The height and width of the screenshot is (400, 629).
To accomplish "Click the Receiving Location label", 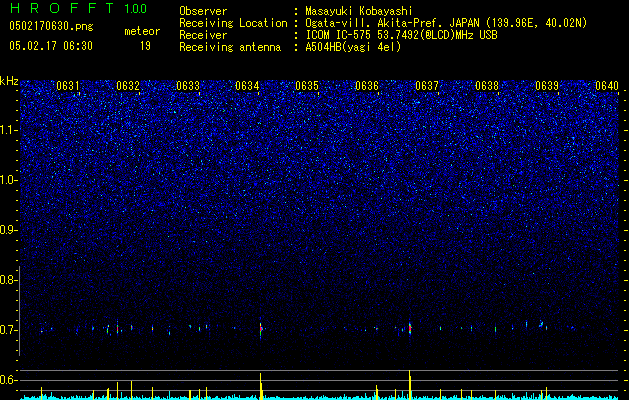I will [233, 23].
